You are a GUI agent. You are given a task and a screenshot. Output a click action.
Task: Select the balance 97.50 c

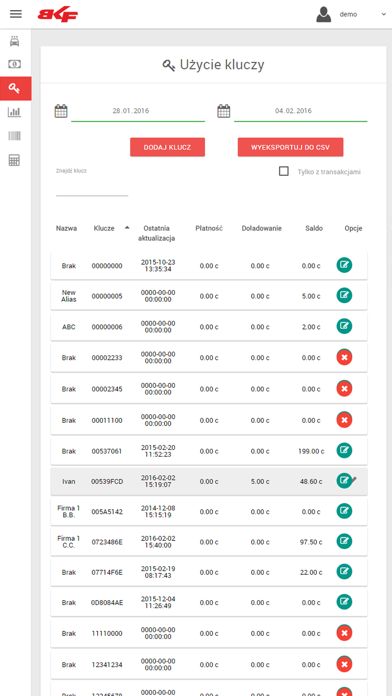(x=311, y=542)
